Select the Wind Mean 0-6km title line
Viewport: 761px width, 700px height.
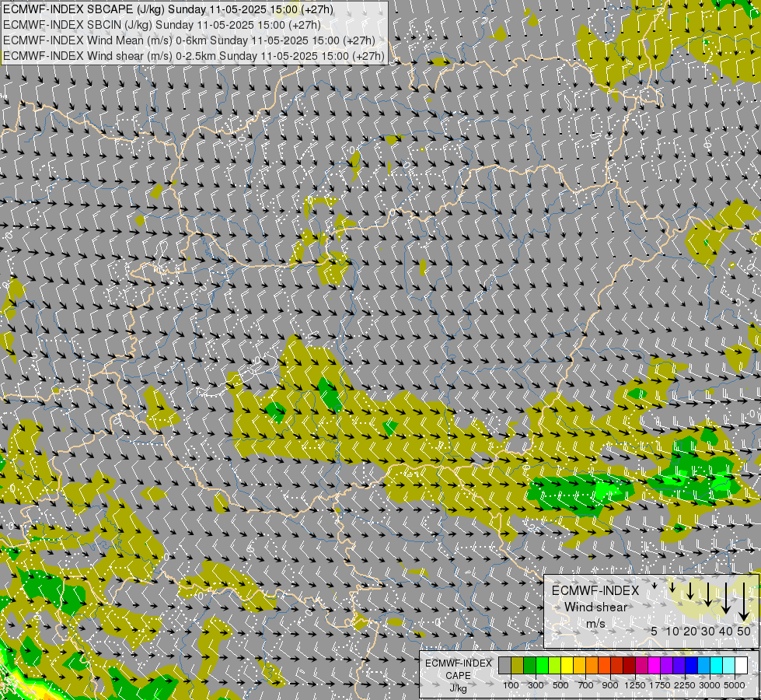pos(189,40)
